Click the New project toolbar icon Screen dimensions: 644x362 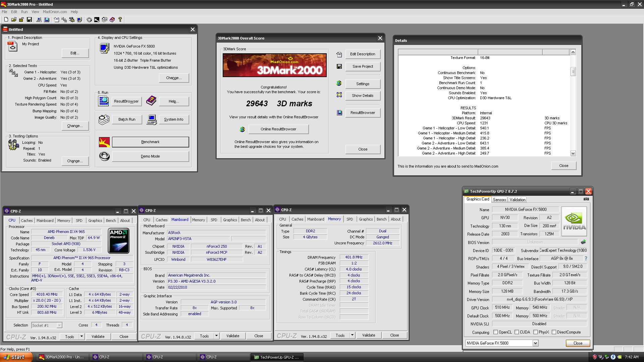coord(6,20)
